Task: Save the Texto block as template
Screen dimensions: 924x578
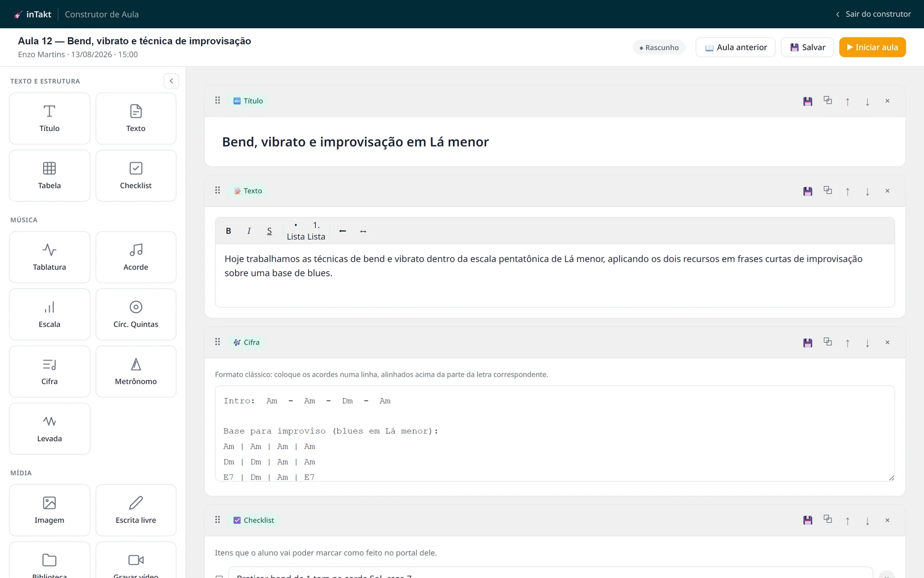Action: [x=807, y=191]
